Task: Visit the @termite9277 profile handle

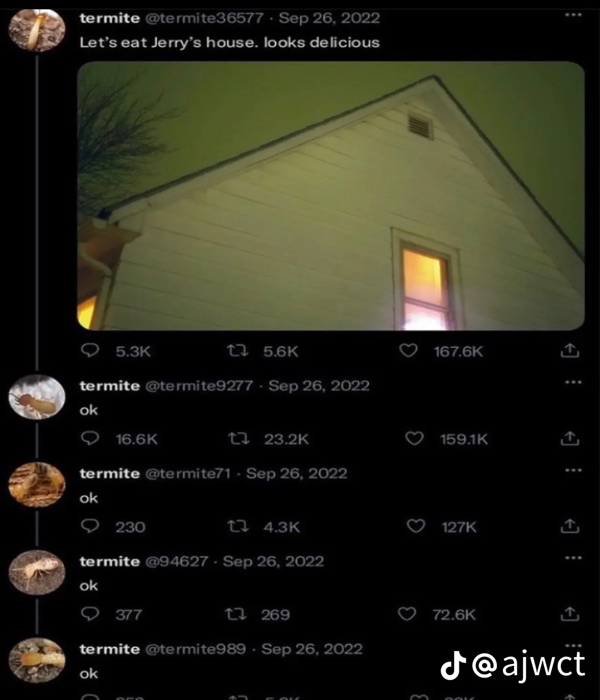Action: (200, 386)
